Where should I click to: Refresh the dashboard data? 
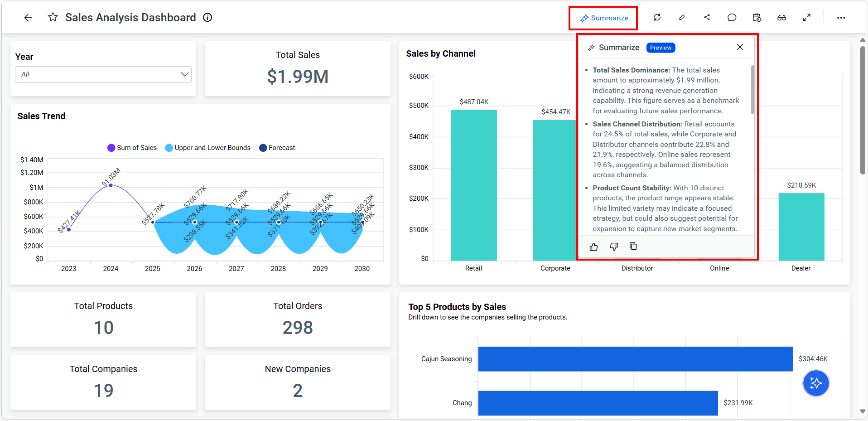(x=657, y=17)
